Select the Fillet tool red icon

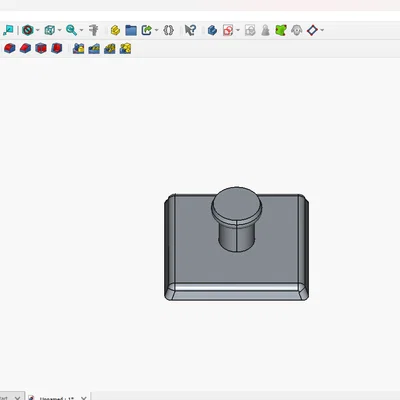(9, 49)
